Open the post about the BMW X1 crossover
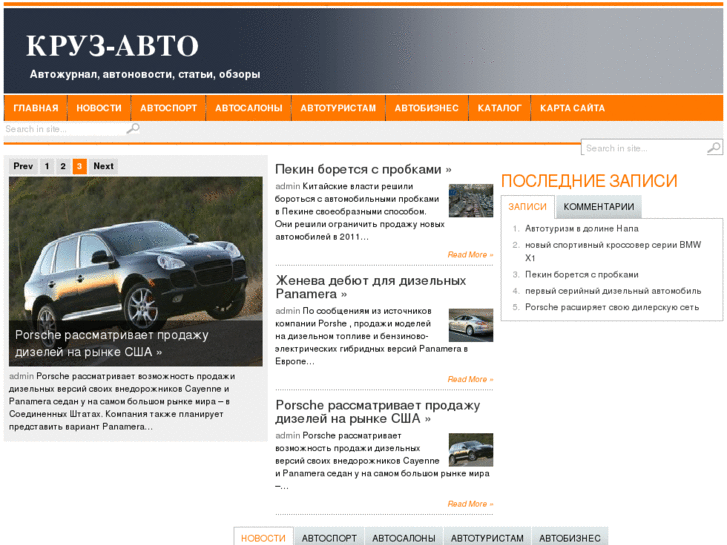The width and height of the screenshot is (727, 545). pos(613,251)
